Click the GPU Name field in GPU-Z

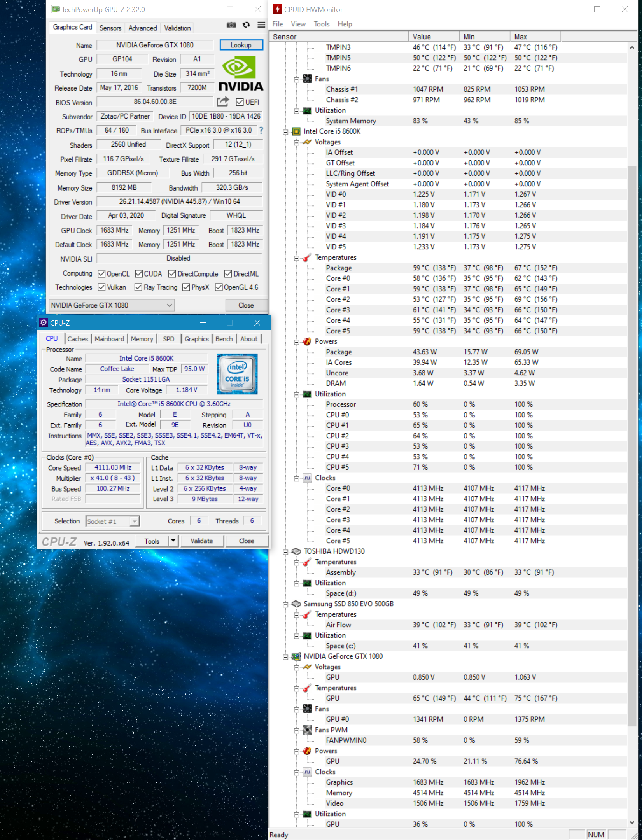pos(155,45)
